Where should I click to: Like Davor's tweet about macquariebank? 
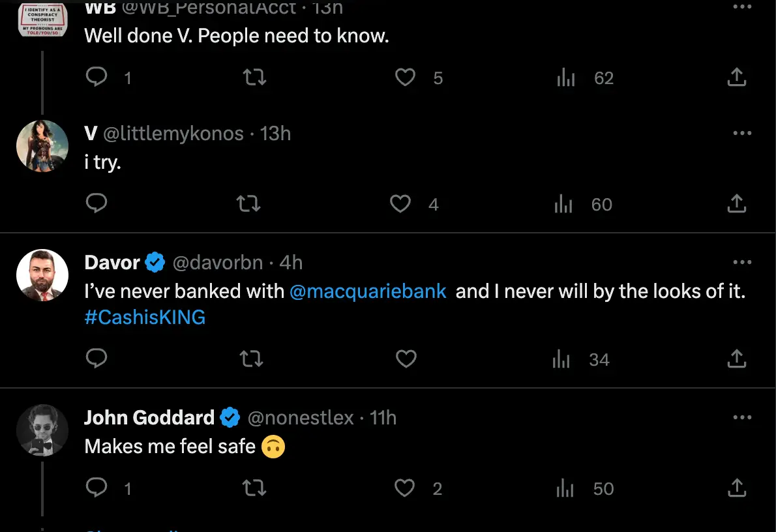click(x=406, y=359)
